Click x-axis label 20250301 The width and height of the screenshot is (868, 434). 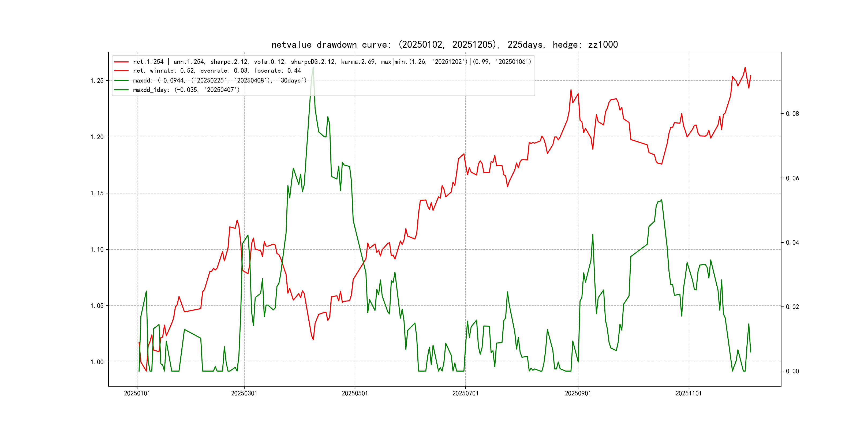[x=244, y=394]
